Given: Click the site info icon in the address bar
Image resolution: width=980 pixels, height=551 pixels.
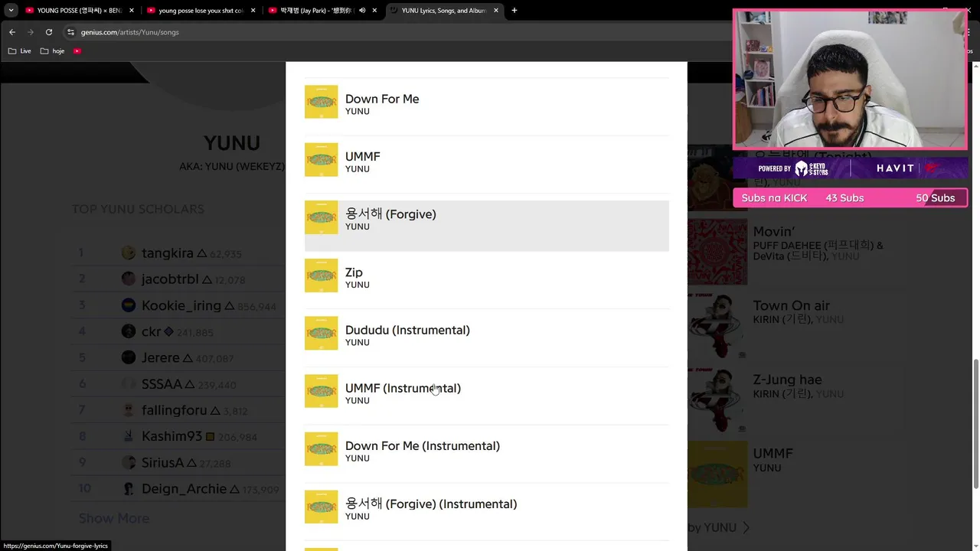Looking at the screenshot, I should 71,32.
